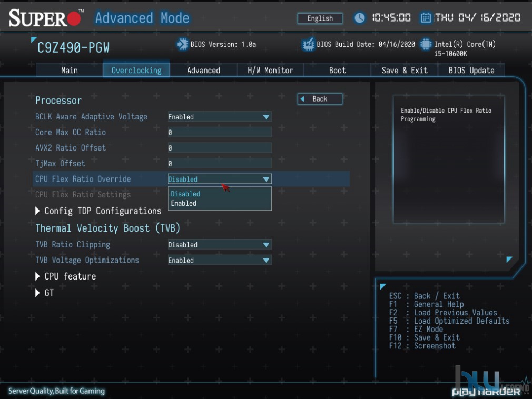This screenshot has height=399, width=532.
Task: Click the BIOS Version chip icon
Action: 182,44
